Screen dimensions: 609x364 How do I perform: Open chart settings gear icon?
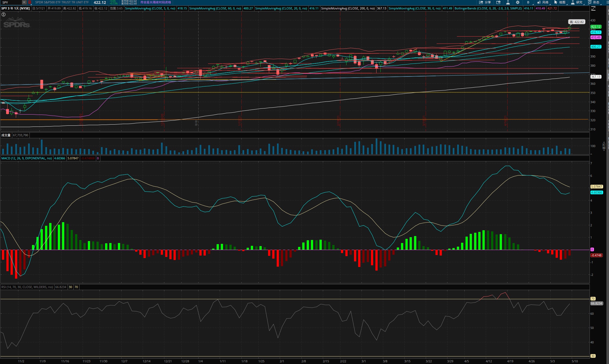pyautogui.click(x=518, y=2)
